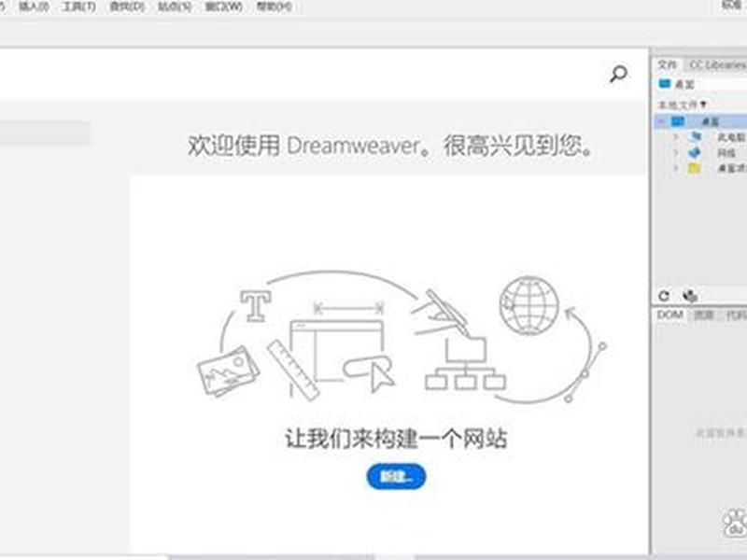Click the 网络 network icon
747x560 pixels.
[695, 152]
